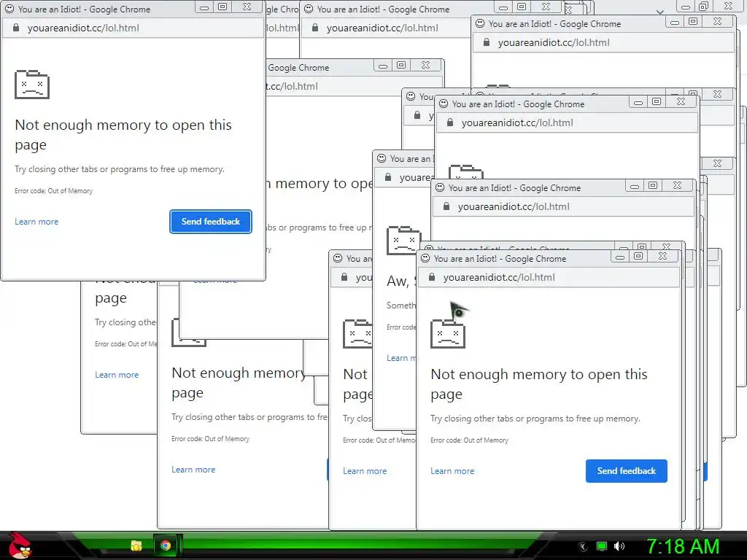The image size is (747, 560).
Task: Click the 'Not enough memory to open this page' heading in the front window
Action: pyautogui.click(x=539, y=384)
